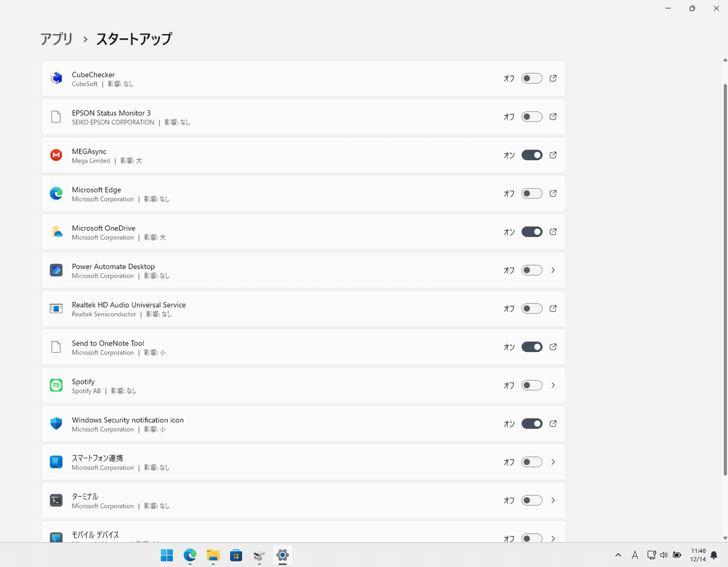The width and height of the screenshot is (728, 567).
Task: Open Microsoft Edge settings via its external link icon
Action: click(553, 193)
